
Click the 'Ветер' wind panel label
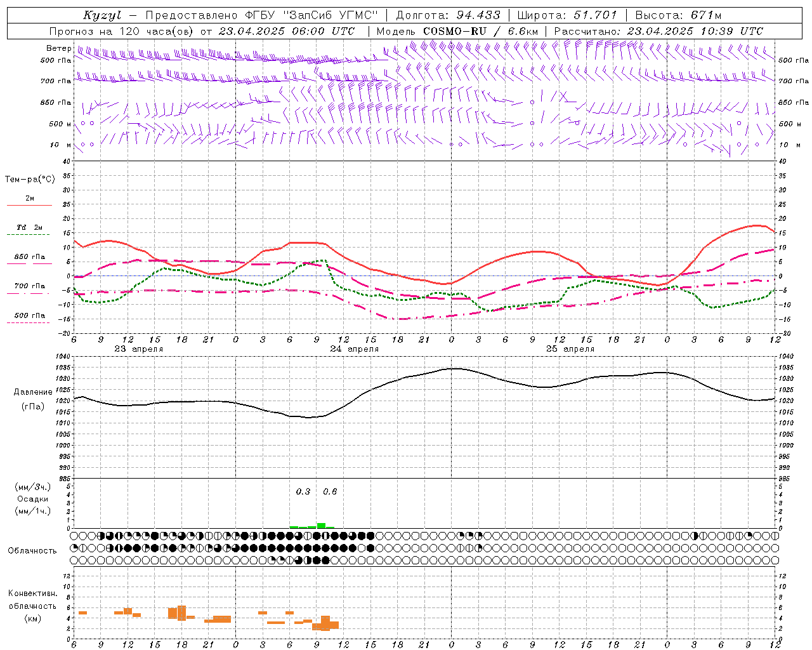point(59,48)
